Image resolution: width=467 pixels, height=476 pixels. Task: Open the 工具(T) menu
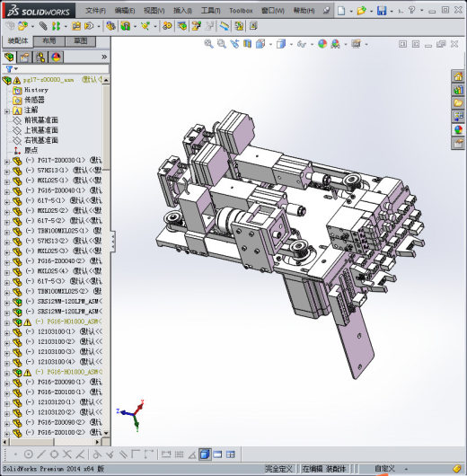click(210, 11)
